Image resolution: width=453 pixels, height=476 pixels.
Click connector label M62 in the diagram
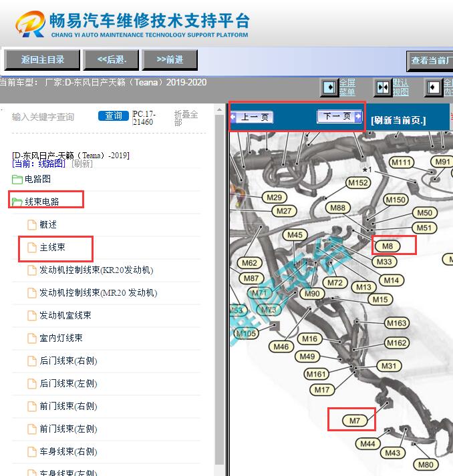point(250,263)
